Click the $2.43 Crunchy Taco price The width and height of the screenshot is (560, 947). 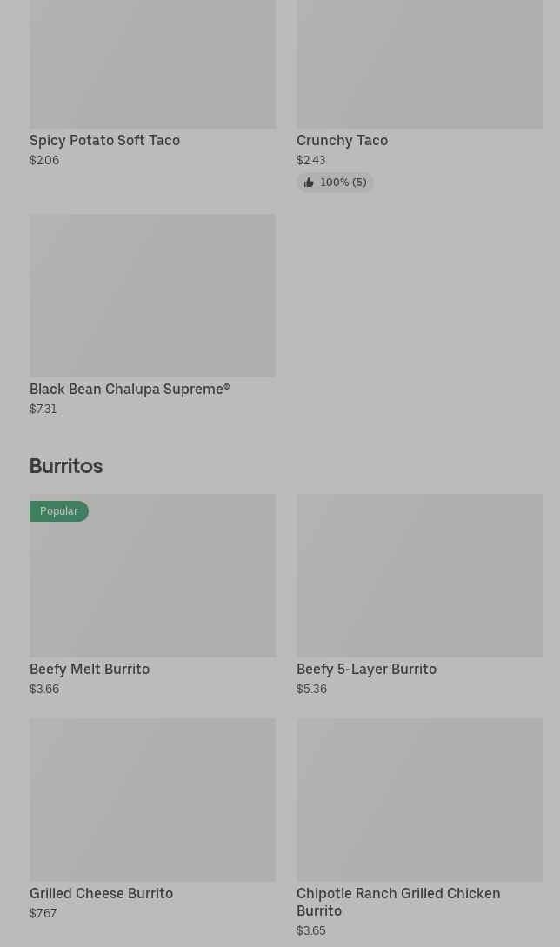point(310,160)
